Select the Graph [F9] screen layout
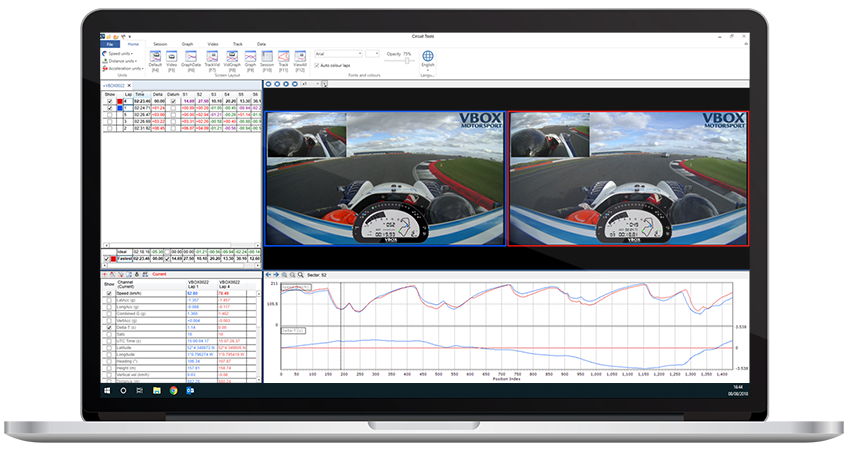 tap(250, 61)
